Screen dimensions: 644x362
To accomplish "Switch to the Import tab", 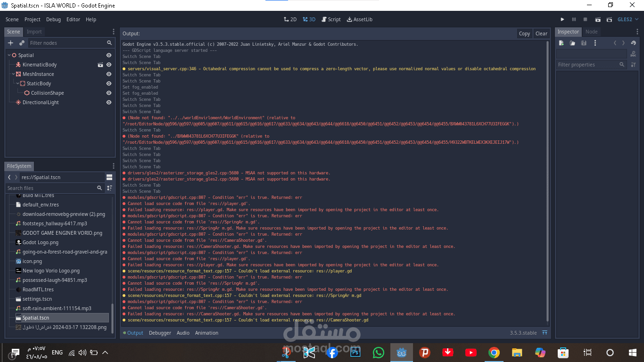I will [34, 32].
